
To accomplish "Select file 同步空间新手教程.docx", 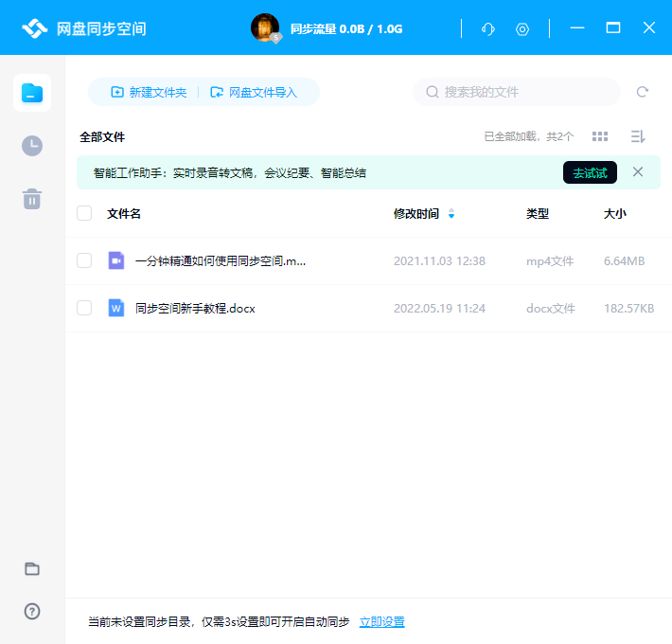I will click(195, 309).
